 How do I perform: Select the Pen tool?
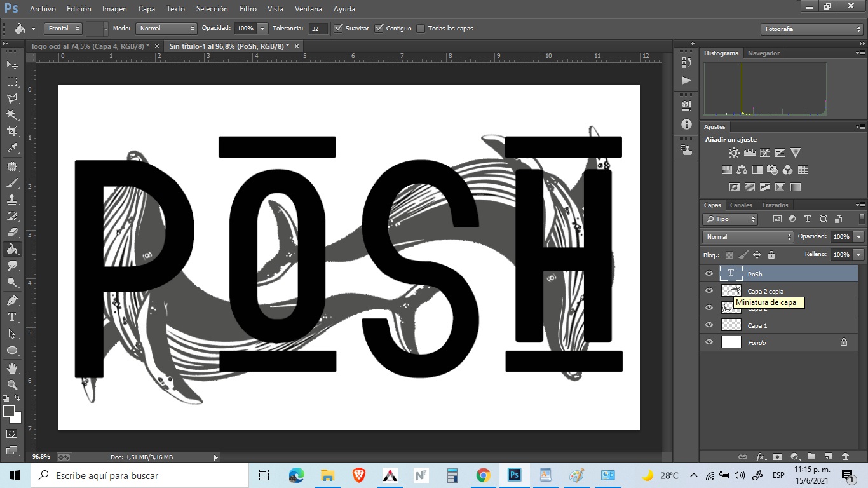click(x=12, y=300)
